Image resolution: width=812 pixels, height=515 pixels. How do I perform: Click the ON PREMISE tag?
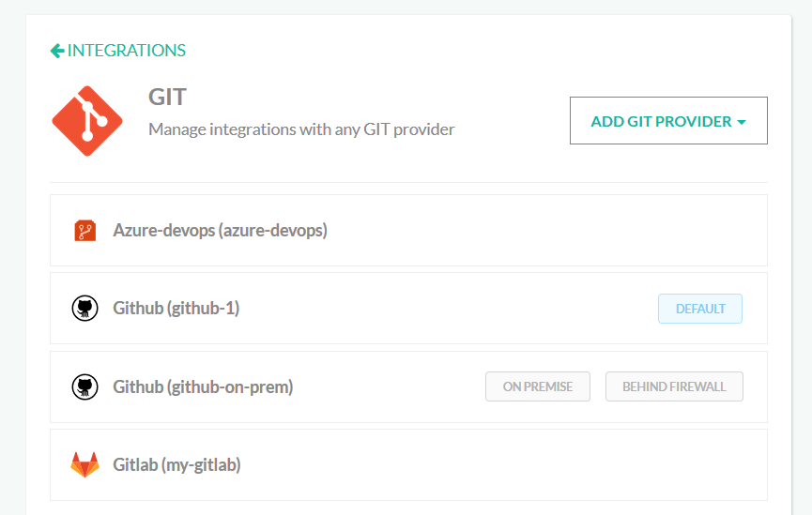[538, 386]
